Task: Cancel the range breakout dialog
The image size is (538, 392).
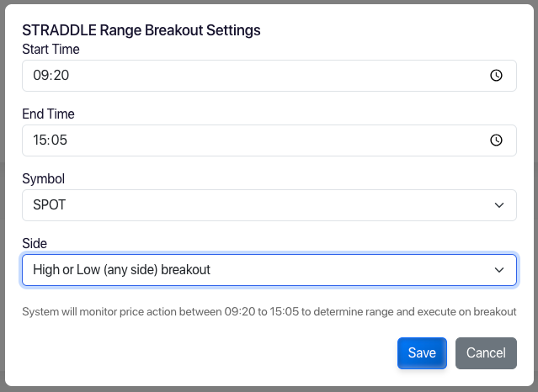Action: tap(486, 353)
